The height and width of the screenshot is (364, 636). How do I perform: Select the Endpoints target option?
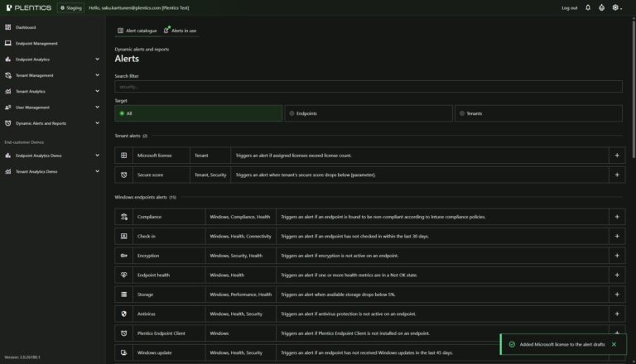[x=369, y=113]
